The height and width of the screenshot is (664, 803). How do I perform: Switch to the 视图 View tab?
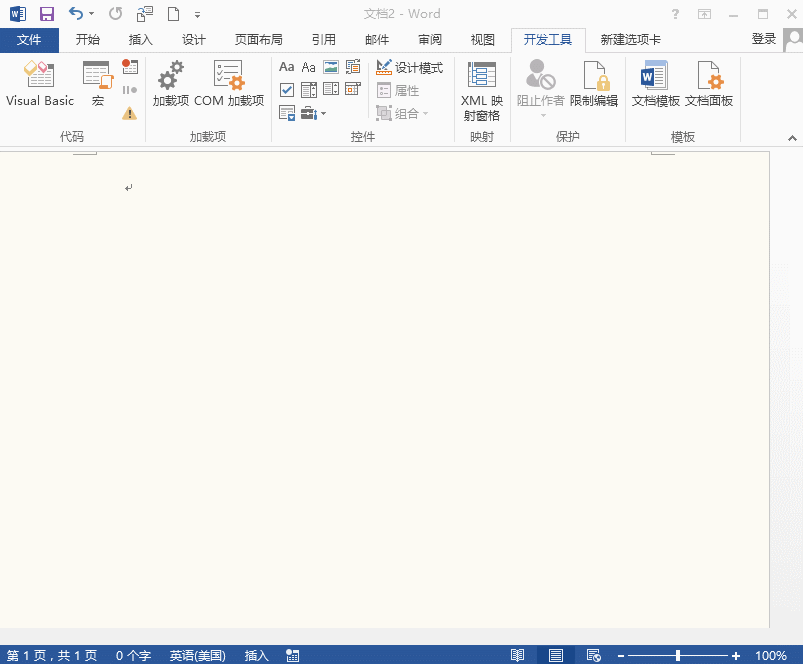coord(482,40)
